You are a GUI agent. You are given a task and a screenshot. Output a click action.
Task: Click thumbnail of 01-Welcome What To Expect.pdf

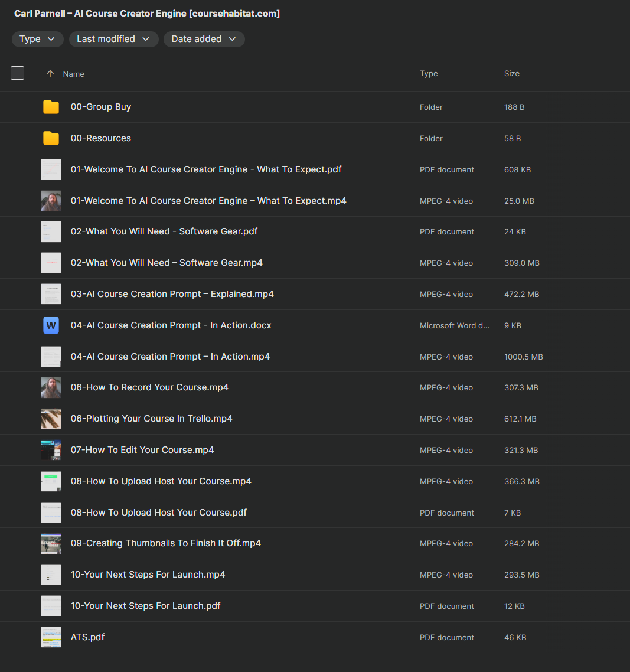pos(51,169)
